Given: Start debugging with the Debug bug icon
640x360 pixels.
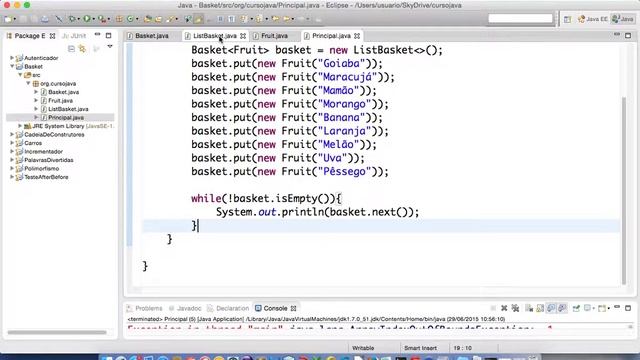Looking at the screenshot, I should pos(72,19).
